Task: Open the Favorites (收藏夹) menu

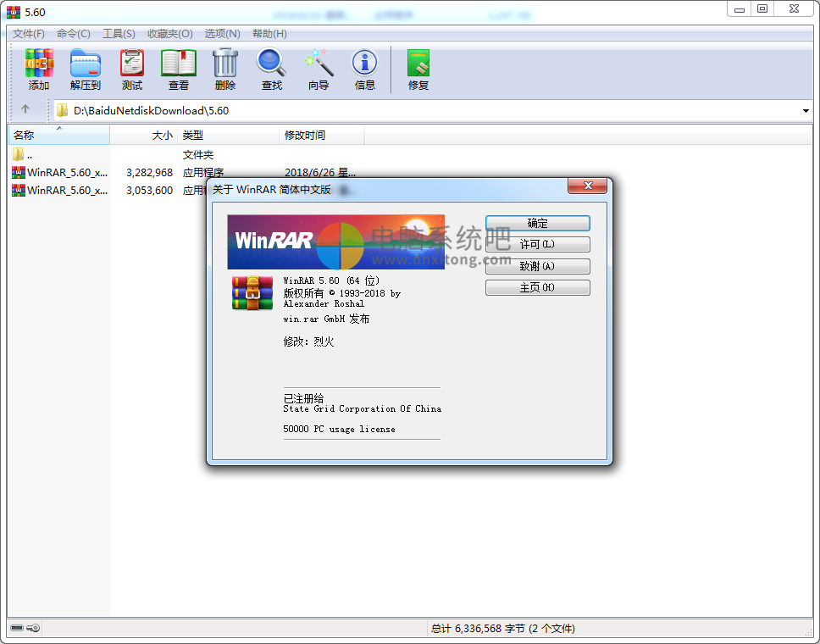Action: [170, 34]
